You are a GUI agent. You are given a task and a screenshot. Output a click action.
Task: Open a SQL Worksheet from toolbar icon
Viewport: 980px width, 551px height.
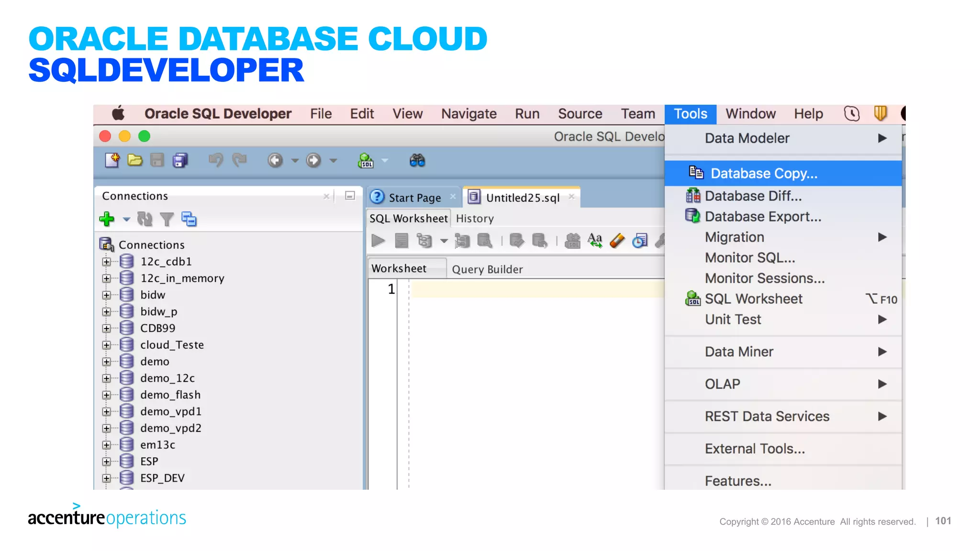click(366, 161)
